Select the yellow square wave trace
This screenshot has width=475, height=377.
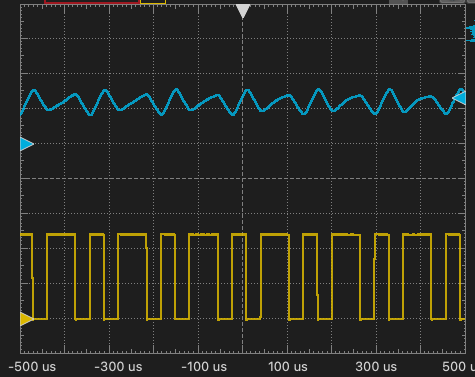pos(243,277)
